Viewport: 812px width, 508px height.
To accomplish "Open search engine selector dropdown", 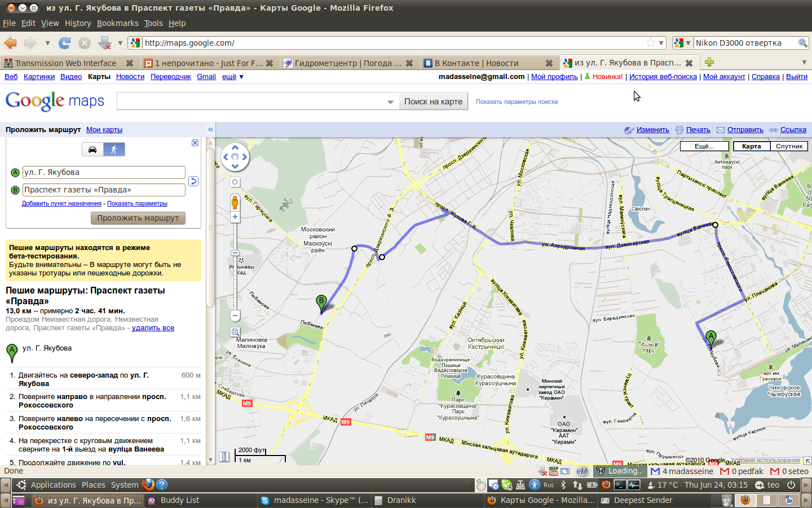I will click(x=682, y=43).
